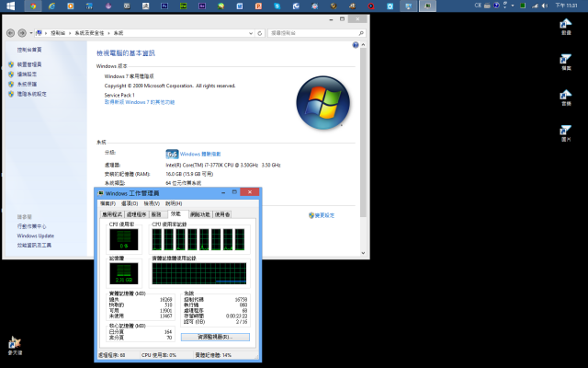Open 說明(H) menu in Task Manager
The image size is (588, 368).
click(174, 203)
